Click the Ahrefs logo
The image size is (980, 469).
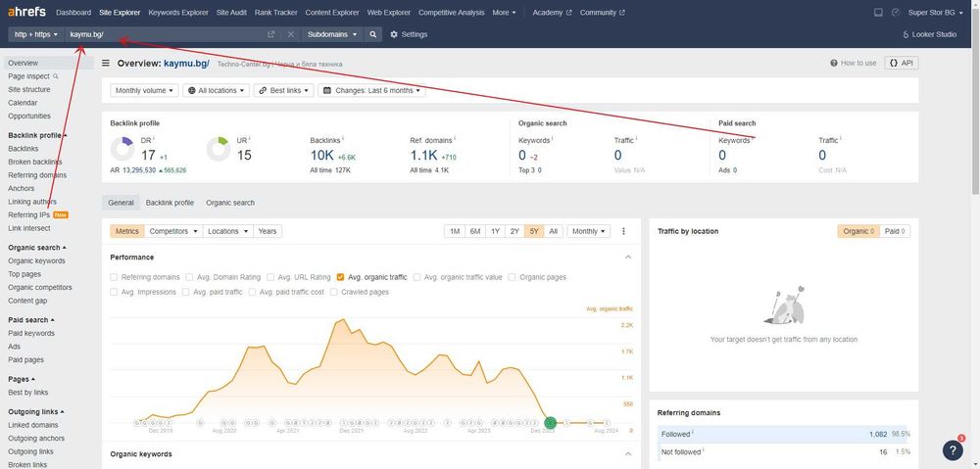(x=26, y=12)
